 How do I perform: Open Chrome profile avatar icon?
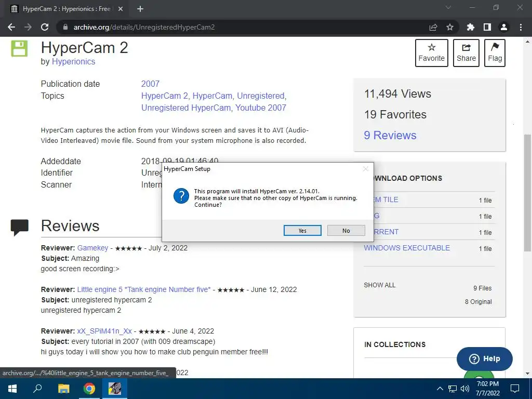tap(504, 27)
